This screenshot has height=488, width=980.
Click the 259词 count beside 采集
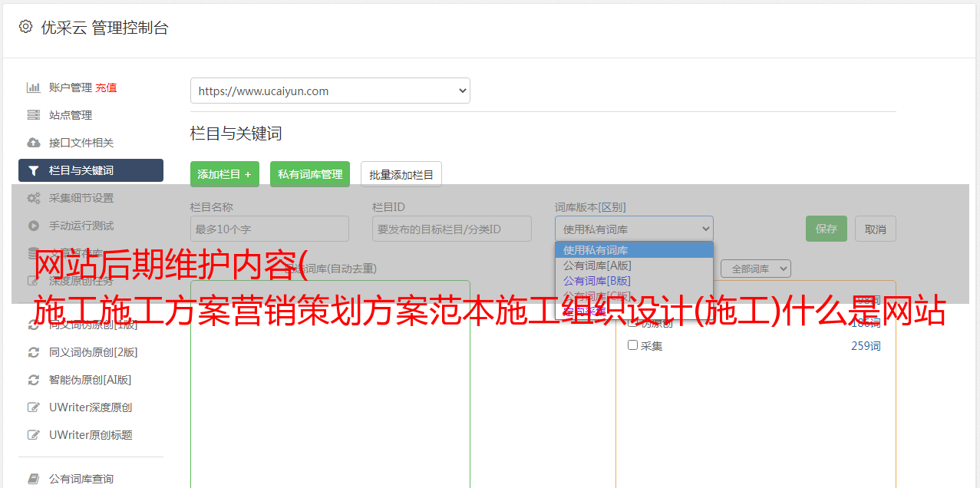coord(866,346)
